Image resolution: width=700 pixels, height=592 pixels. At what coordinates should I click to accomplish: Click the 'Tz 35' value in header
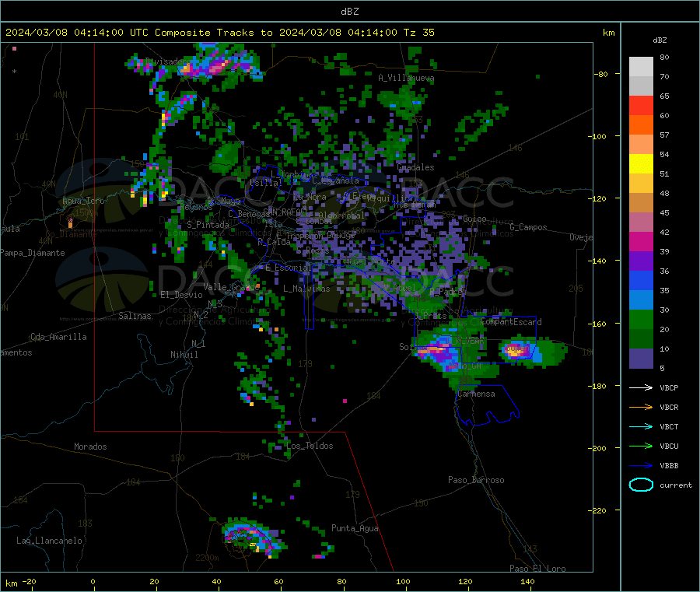pyautogui.click(x=418, y=33)
